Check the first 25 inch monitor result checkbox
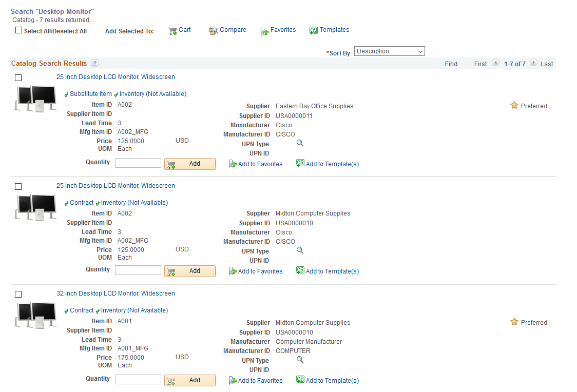 [x=18, y=77]
